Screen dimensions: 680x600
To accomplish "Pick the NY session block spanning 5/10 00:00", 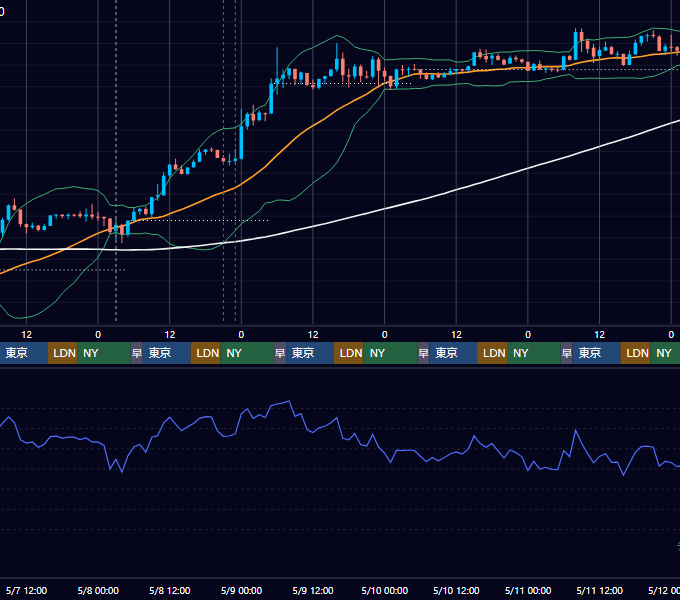I will pos(390,353).
